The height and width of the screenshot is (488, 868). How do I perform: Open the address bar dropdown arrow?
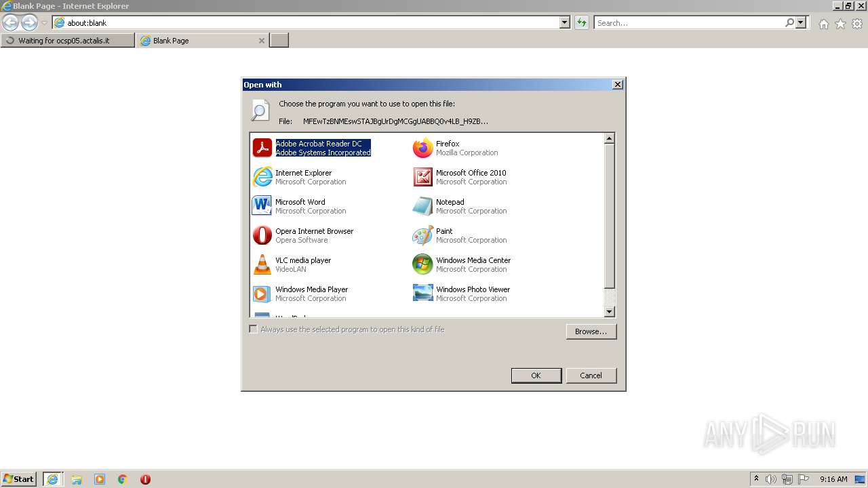coord(565,22)
